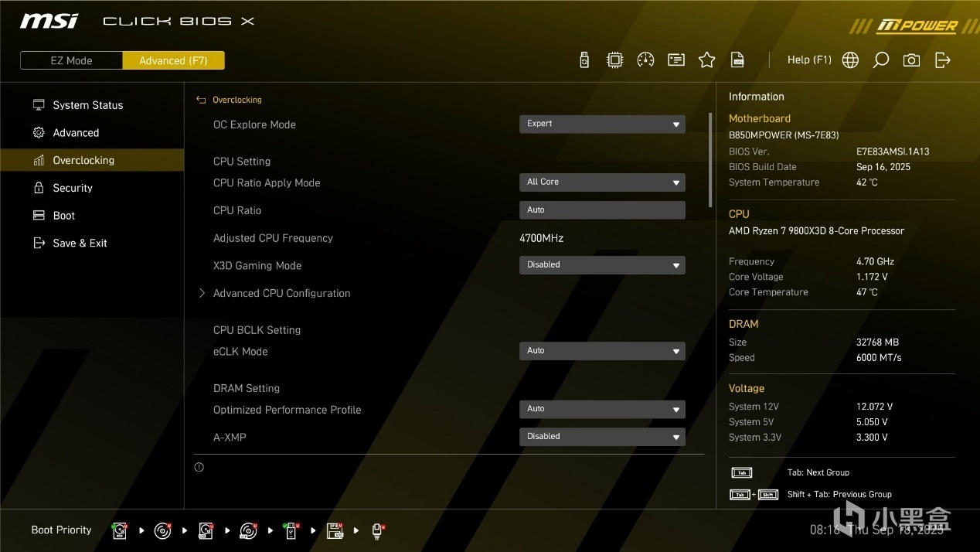Click the DRAM Setting section heading

pyautogui.click(x=247, y=388)
